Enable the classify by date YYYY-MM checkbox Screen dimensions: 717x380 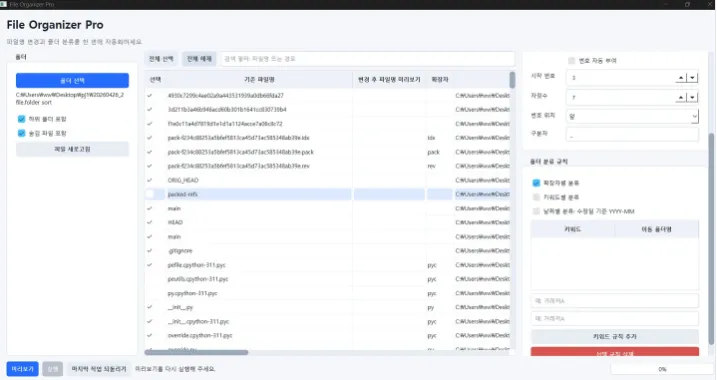click(536, 211)
